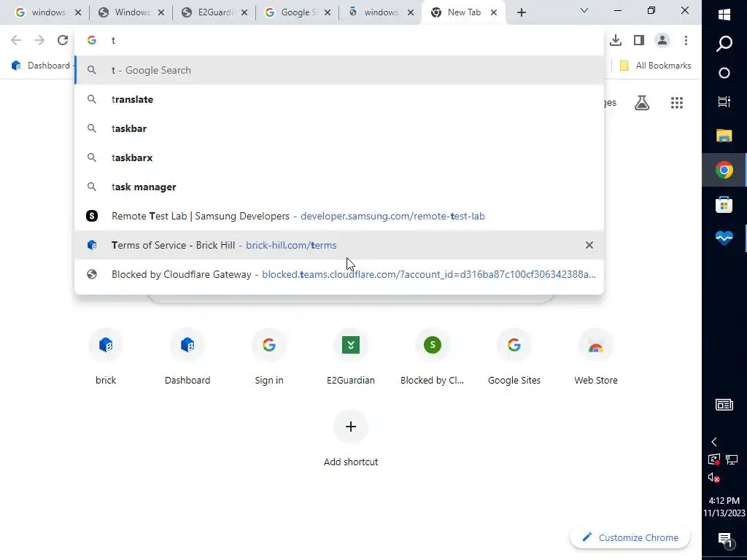Open Blocked by Cloudflare Gateway suggestion
747x560 pixels.
click(339, 274)
